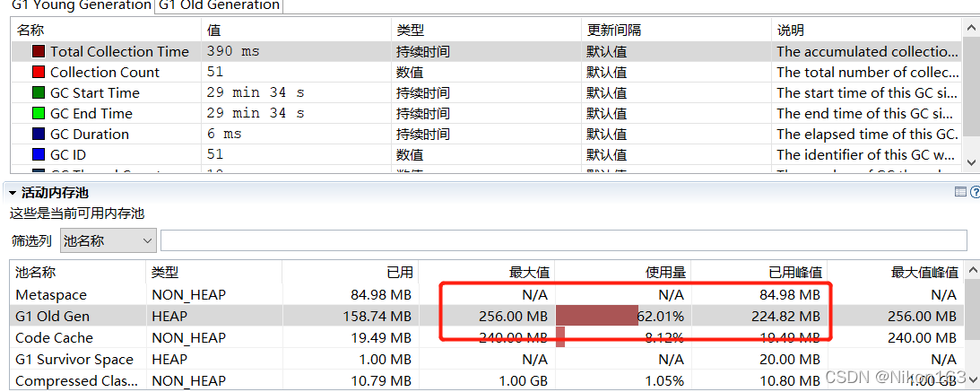Image resolution: width=980 pixels, height=392 pixels.
Task: Select the GC ID attribute name
Action: tap(68, 155)
